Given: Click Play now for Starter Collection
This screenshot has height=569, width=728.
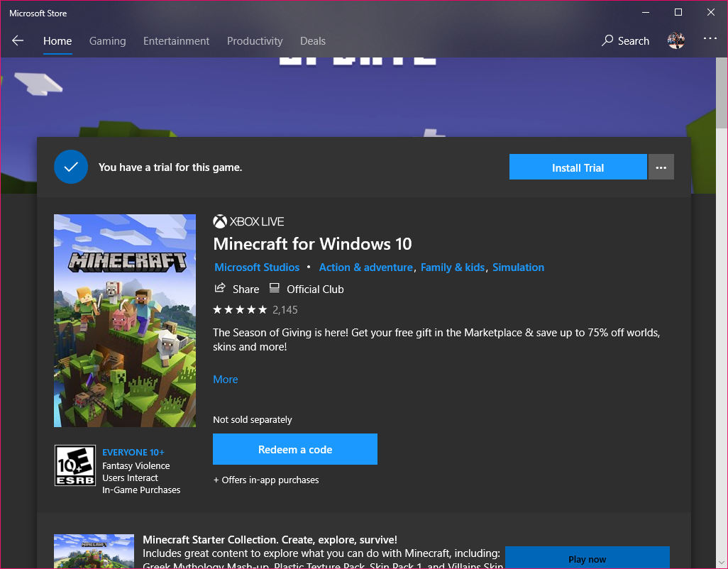Looking at the screenshot, I should click(587, 558).
